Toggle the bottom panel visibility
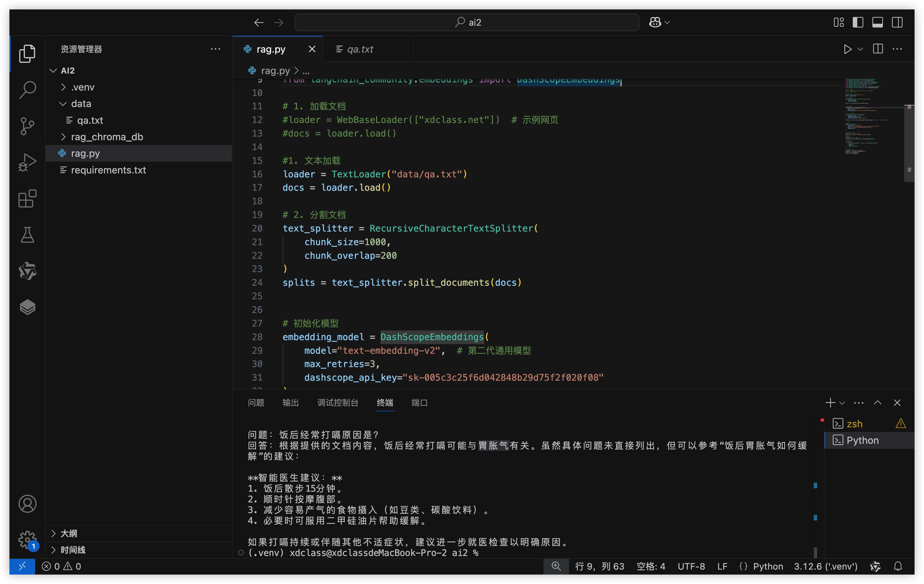The width and height of the screenshot is (924, 584). click(x=878, y=22)
